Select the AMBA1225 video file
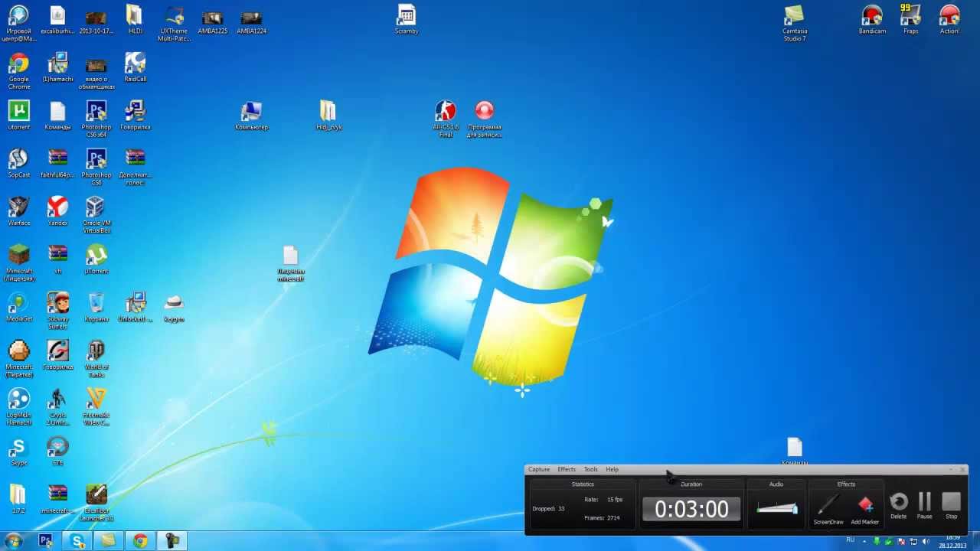This screenshot has width=980, height=551. 212,21
